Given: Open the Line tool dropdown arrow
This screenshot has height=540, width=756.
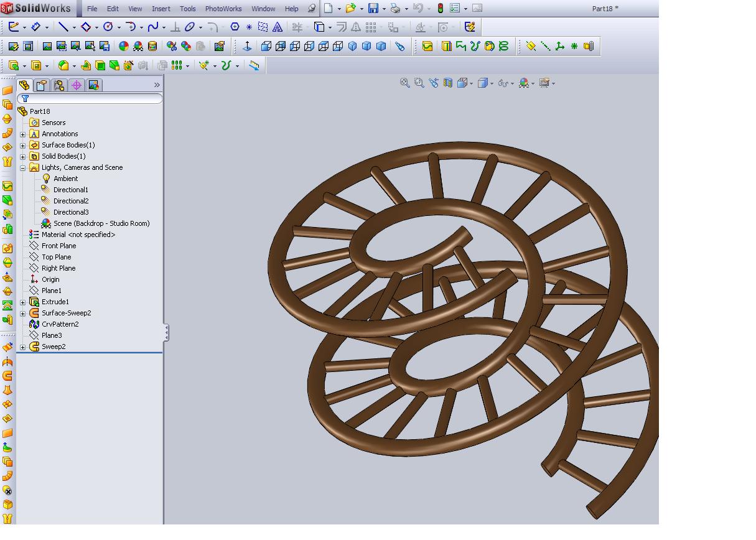Looking at the screenshot, I should coord(74,27).
